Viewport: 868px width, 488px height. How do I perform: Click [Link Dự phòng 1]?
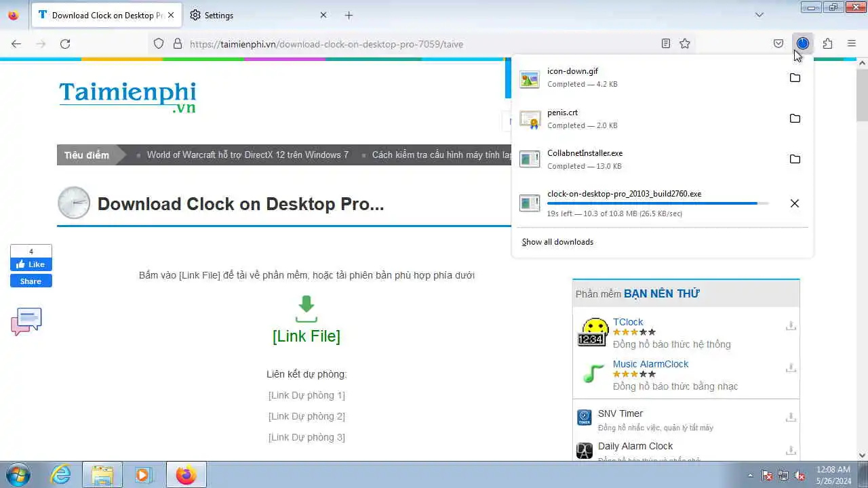307,395
